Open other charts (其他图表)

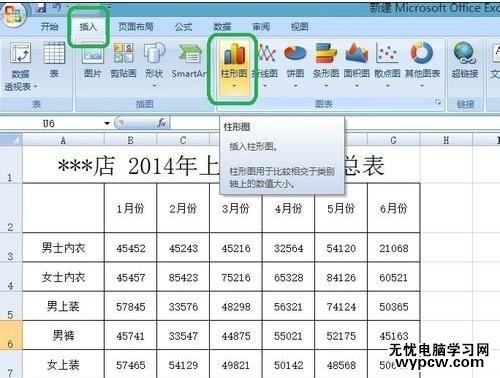tap(422, 65)
